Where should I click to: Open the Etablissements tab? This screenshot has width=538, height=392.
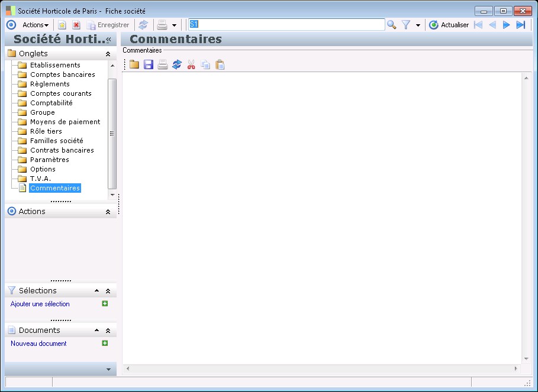55,65
